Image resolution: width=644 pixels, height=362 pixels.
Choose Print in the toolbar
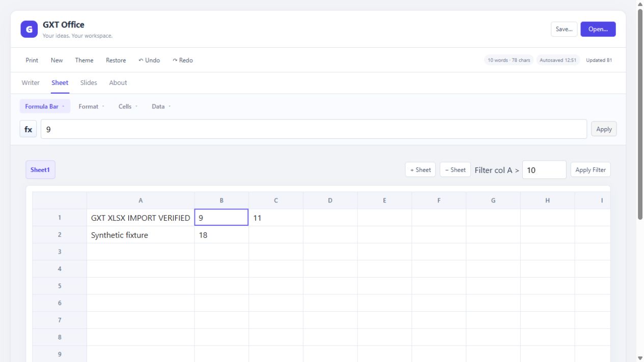32,60
